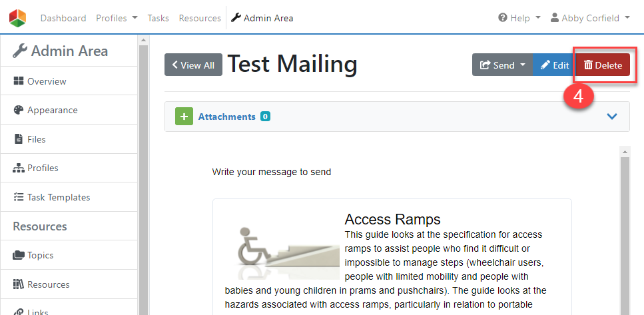Click the colorful cube logo icon

(x=18, y=18)
